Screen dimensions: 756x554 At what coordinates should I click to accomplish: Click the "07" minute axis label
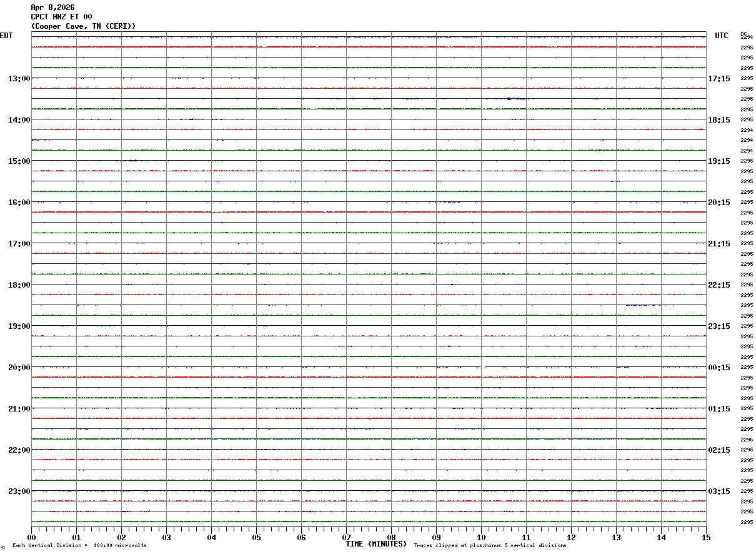coord(347,538)
